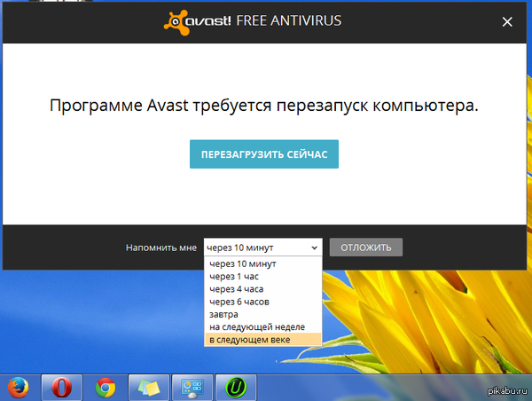Open Mozilla Firefox from the taskbar
The width and height of the screenshot is (532, 401).
pos(19,387)
